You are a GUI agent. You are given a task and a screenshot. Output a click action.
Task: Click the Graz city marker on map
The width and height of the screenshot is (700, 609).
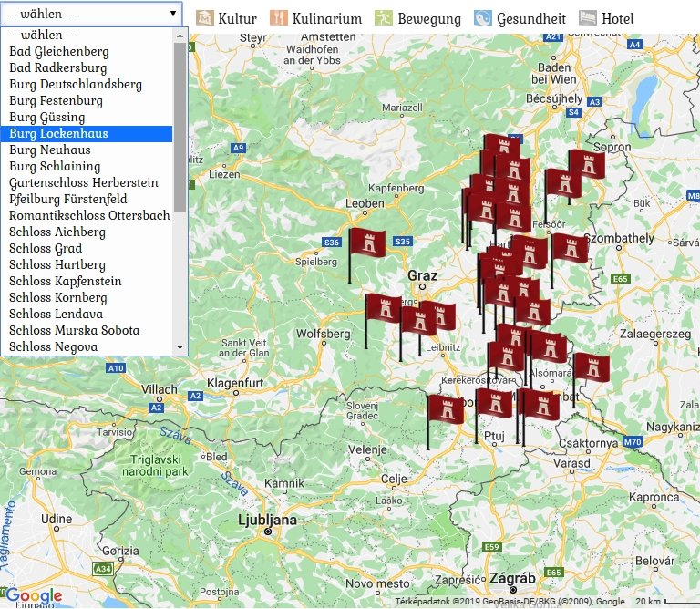pos(422,286)
